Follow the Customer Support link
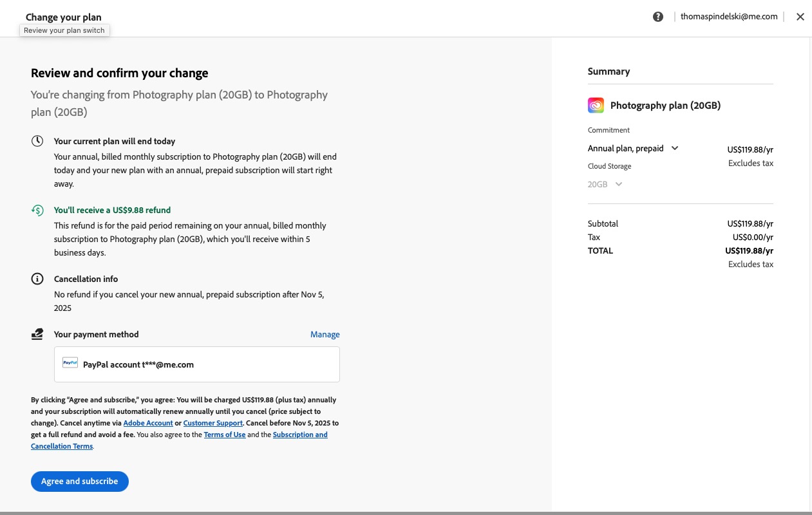 tap(212, 423)
